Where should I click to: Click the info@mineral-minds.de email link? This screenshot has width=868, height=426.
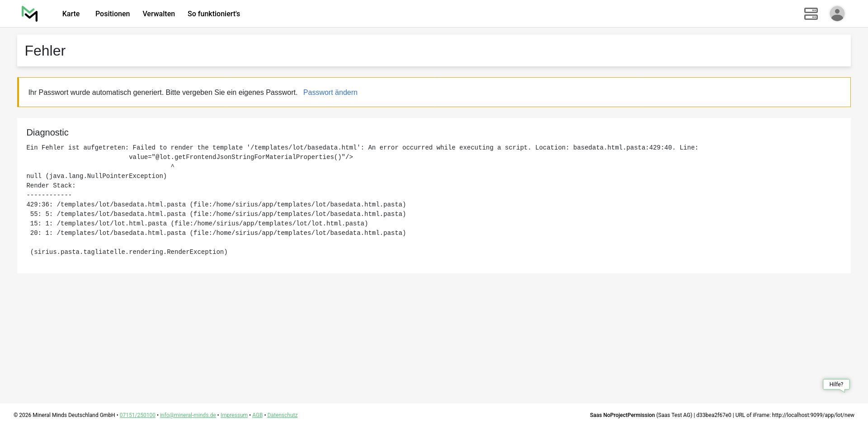(188, 415)
